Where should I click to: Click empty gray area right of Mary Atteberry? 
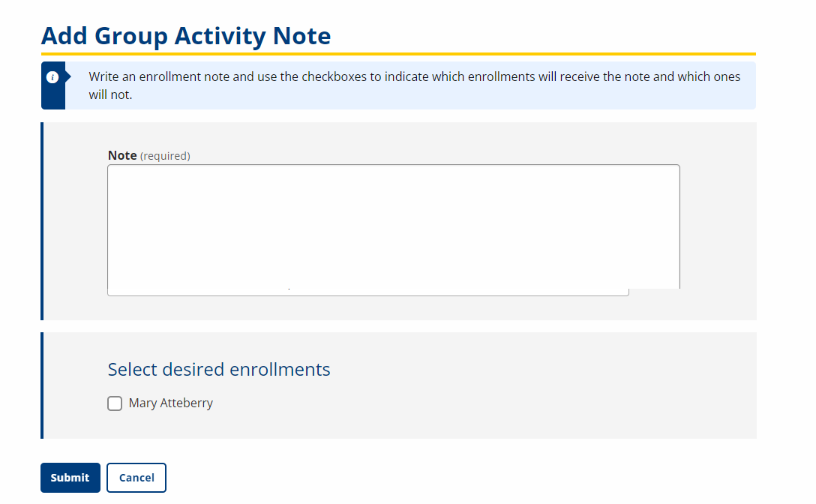tap(487, 403)
